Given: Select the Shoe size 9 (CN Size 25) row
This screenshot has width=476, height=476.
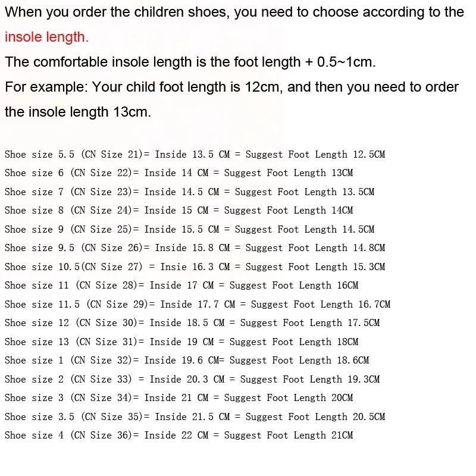Looking at the screenshot, I should point(189,230).
